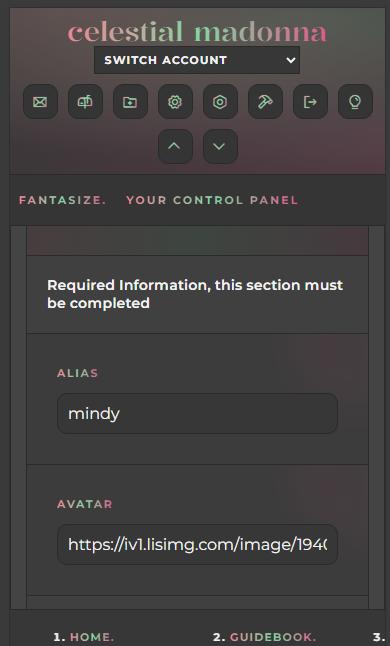Toggle the light bulb theme icon
Screen dimensions: 390x646
point(355,102)
